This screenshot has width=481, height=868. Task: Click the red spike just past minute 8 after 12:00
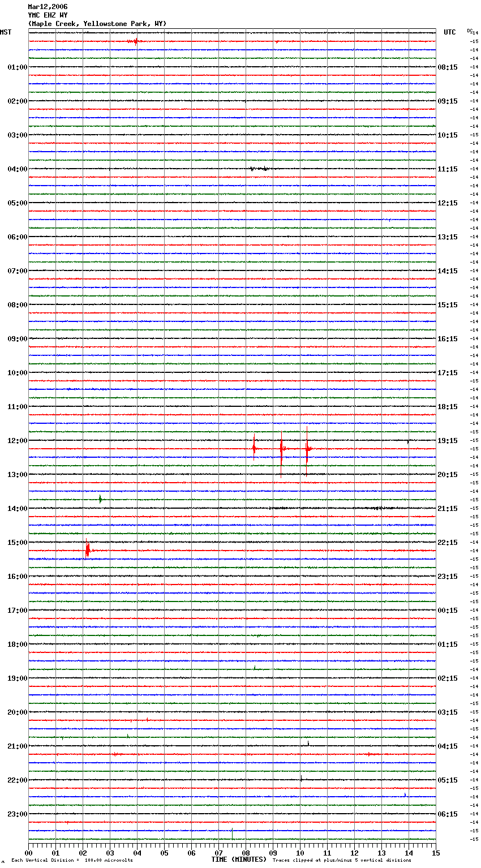coord(254,447)
